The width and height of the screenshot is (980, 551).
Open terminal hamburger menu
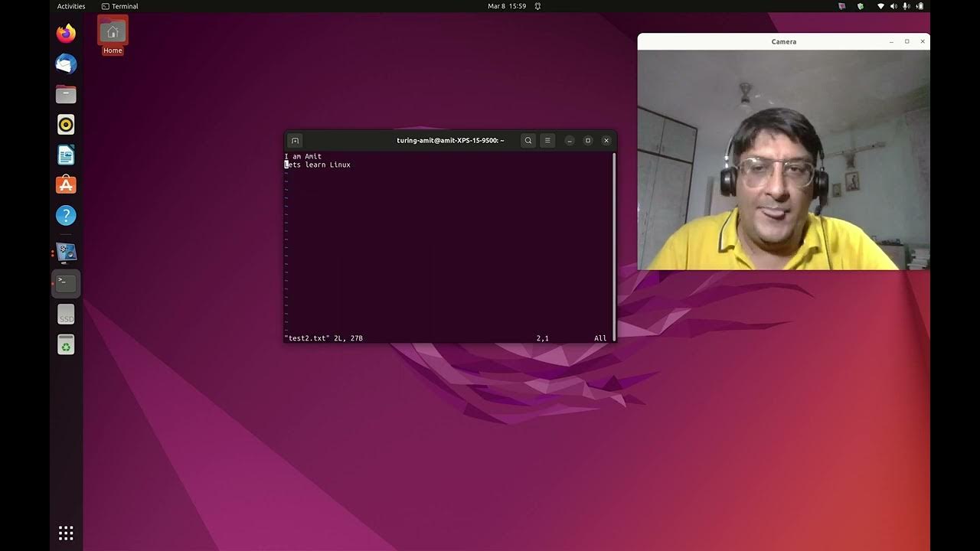547,141
